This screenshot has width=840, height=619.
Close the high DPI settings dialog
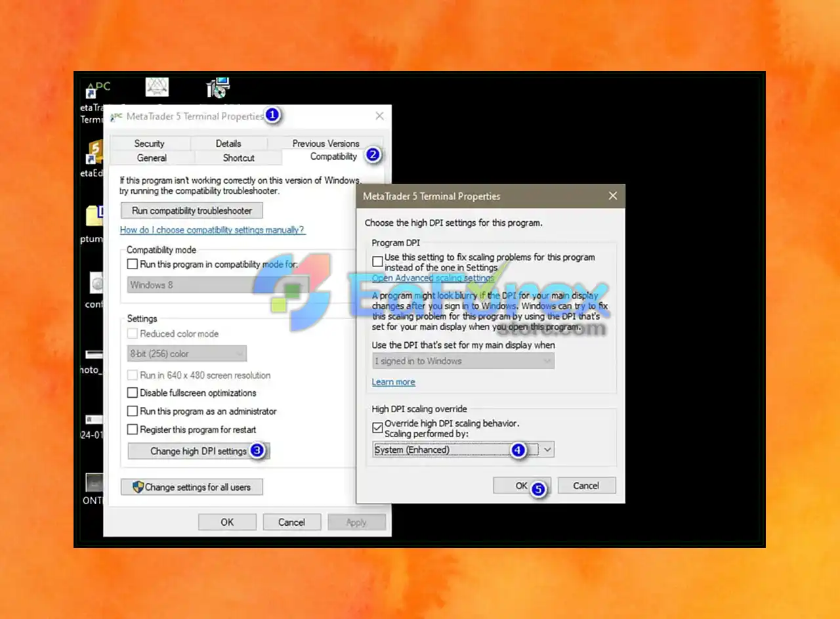tap(613, 196)
